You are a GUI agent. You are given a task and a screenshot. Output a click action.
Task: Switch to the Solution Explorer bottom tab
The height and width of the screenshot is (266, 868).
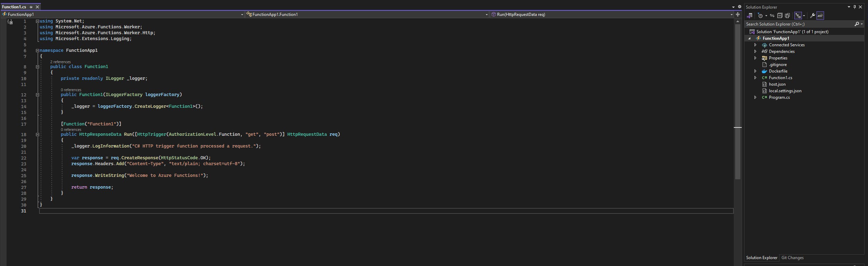(761, 258)
